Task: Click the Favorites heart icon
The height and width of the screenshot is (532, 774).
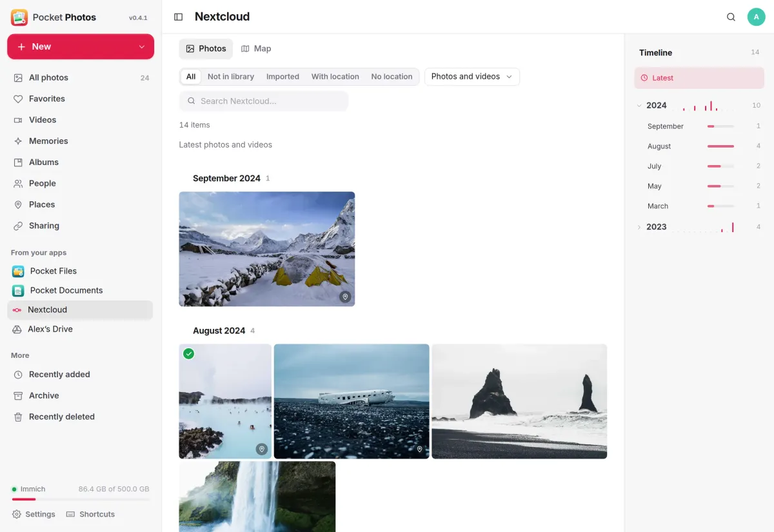Action: click(x=18, y=99)
